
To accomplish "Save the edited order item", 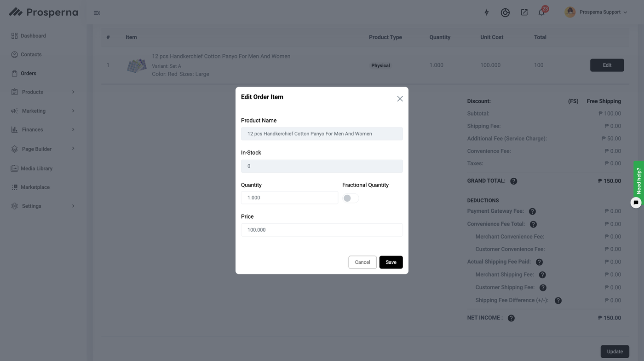I will click(x=391, y=262).
